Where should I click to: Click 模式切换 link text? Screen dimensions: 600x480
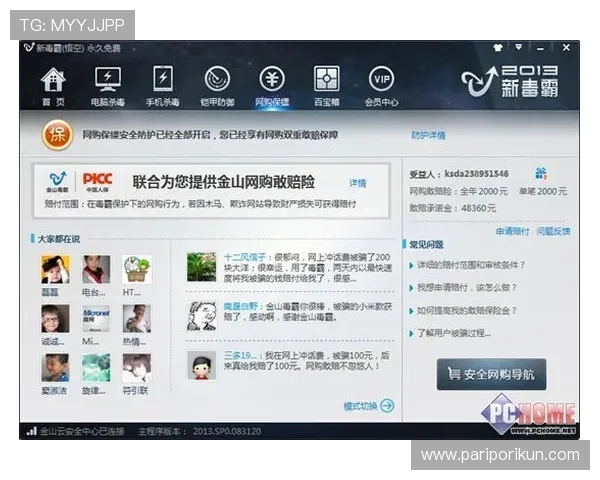coord(360,406)
